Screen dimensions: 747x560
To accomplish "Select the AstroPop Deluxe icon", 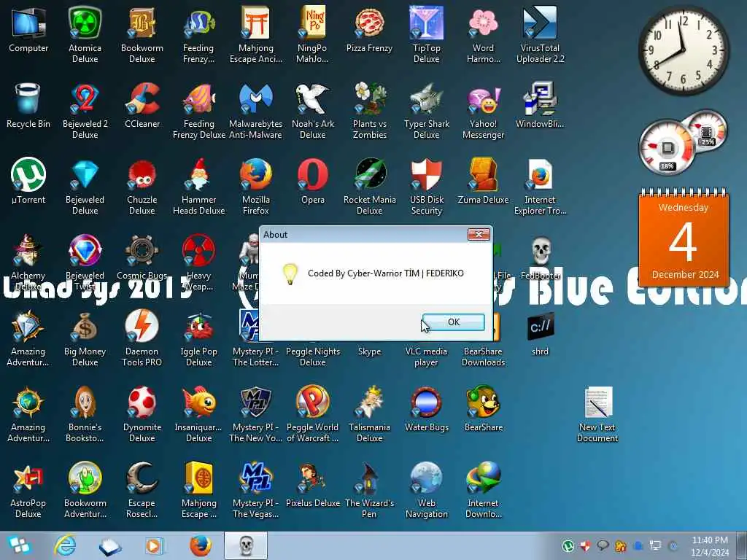I will pos(28,491).
